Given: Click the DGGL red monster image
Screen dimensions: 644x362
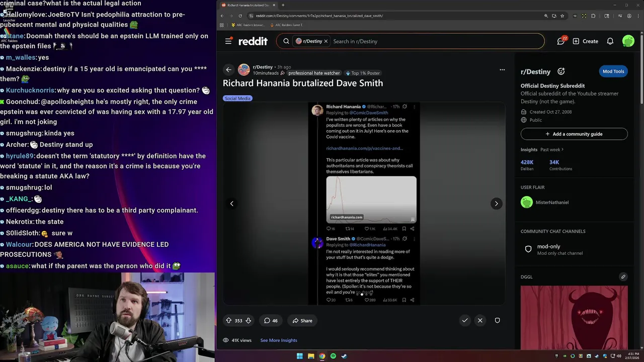Looking at the screenshot, I should [x=574, y=317].
